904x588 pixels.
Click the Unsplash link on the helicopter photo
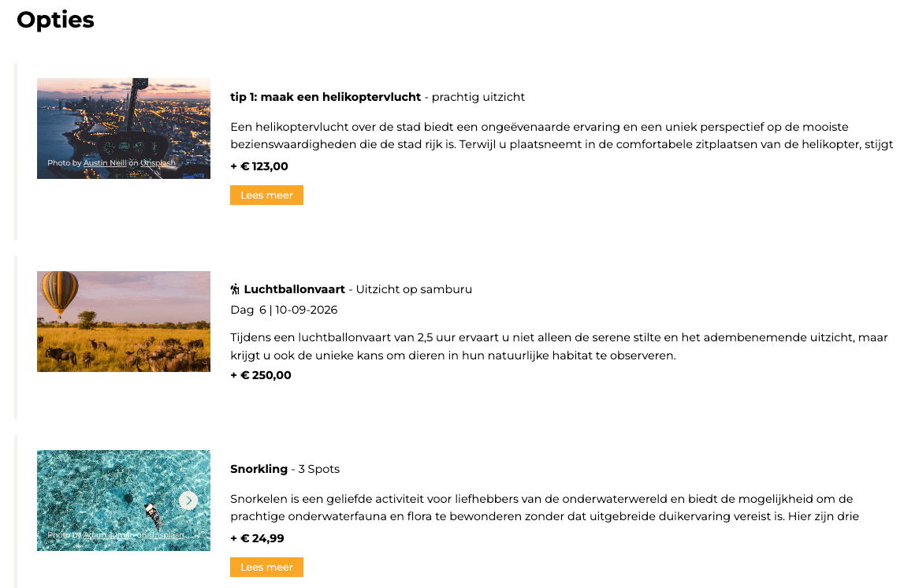158,163
